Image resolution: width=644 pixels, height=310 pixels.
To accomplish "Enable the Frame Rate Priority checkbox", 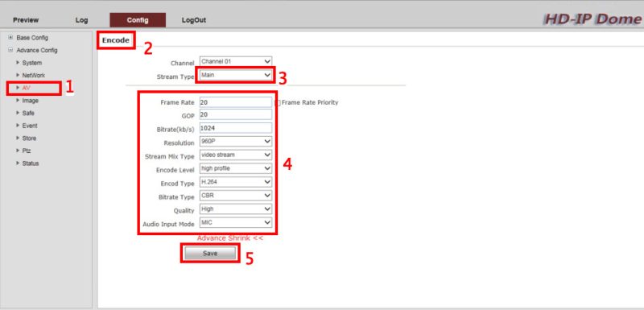I will [x=278, y=102].
